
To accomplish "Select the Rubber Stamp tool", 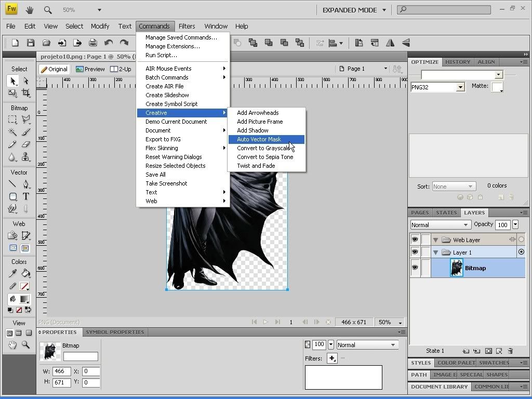I will point(26,157).
